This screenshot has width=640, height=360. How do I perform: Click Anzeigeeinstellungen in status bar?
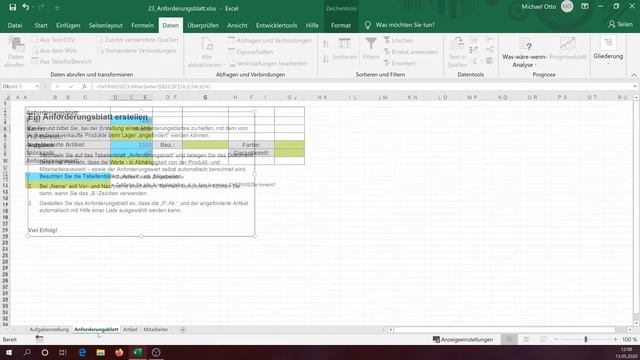click(x=463, y=339)
